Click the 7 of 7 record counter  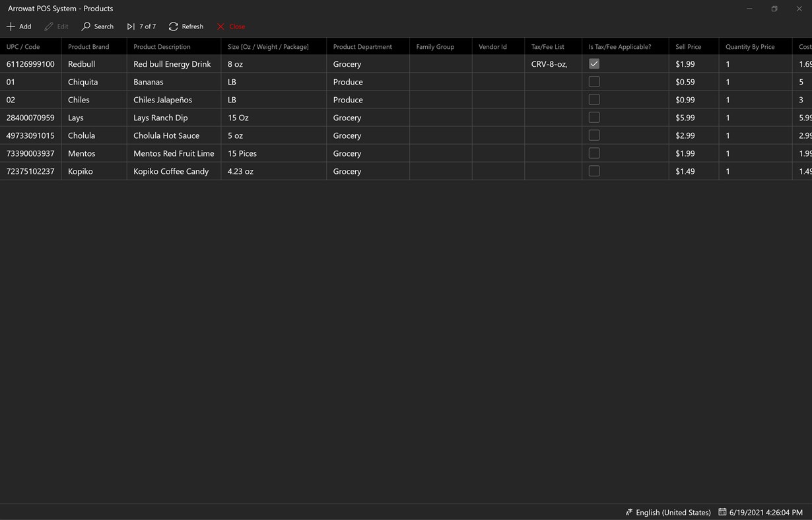coord(147,26)
